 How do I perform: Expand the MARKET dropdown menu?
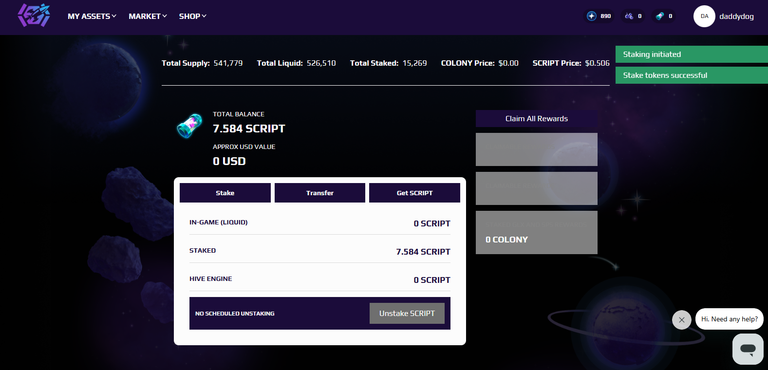(147, 16)
